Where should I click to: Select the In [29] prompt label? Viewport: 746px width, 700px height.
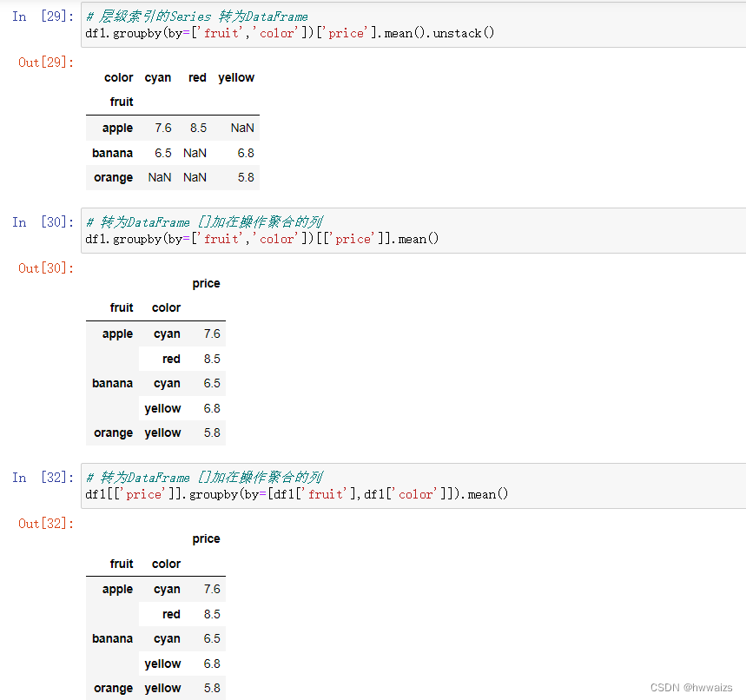coord(43,17)
